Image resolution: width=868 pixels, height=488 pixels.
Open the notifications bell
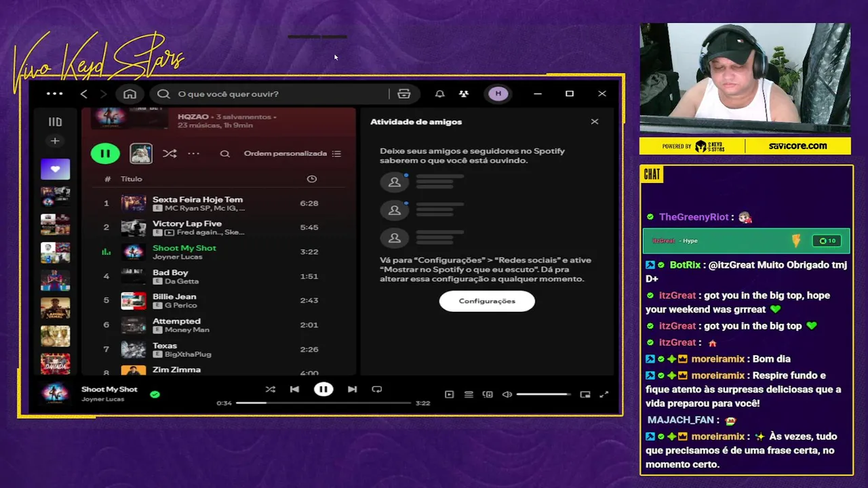coord(439,94)
